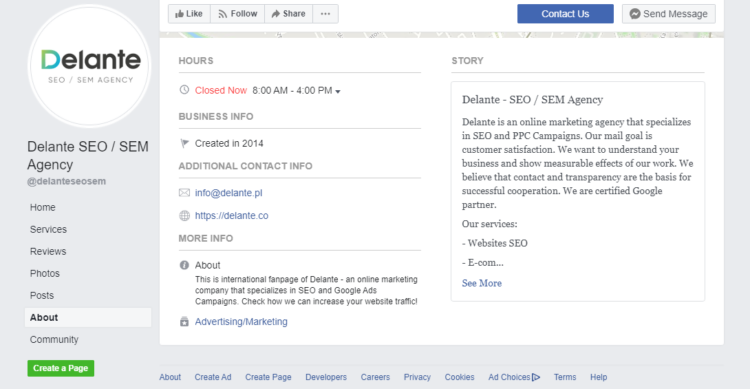Like the Delante page
Screen dimensions: 750x389
[189, 14]
